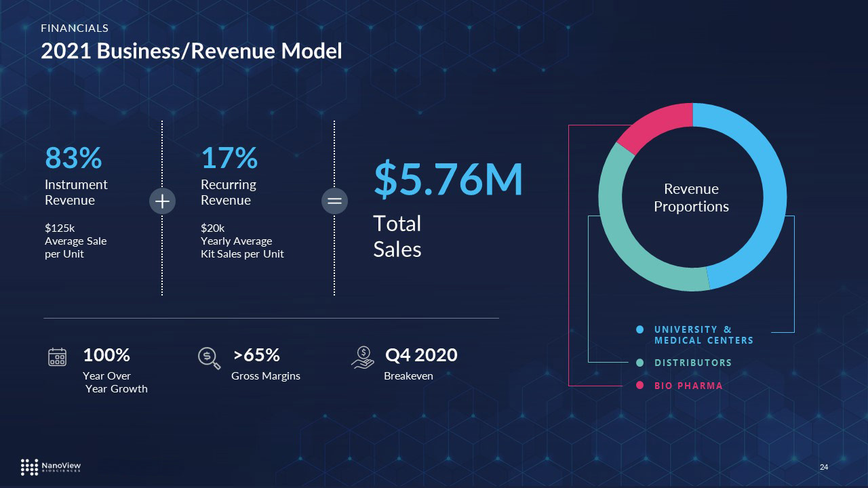Click the plus sign circle icon
This screenshot has height=488, width=868.
point(162,201)
